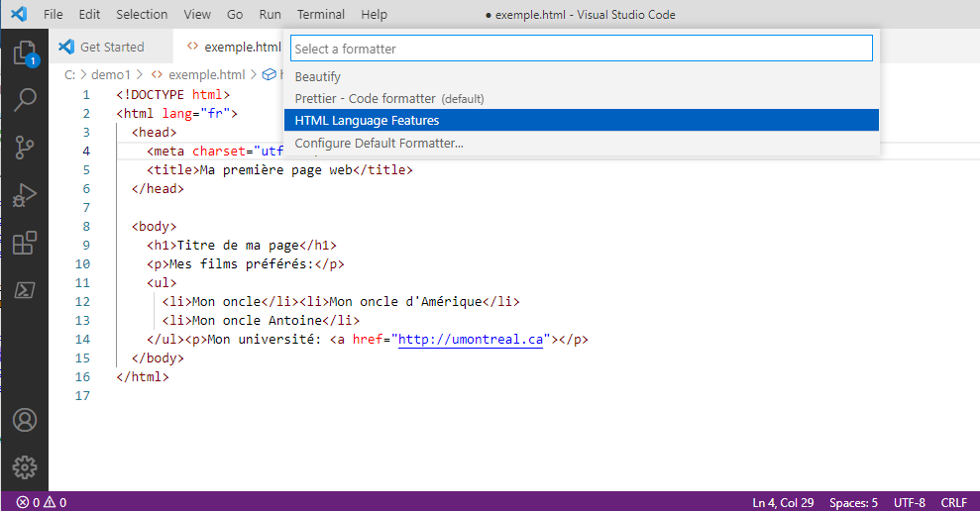The height and width of the screenshot is (511, 980).
Task: Click 'Mon oncle Antoine' list item
Action: pyautogui.click(x=258, y=321)
